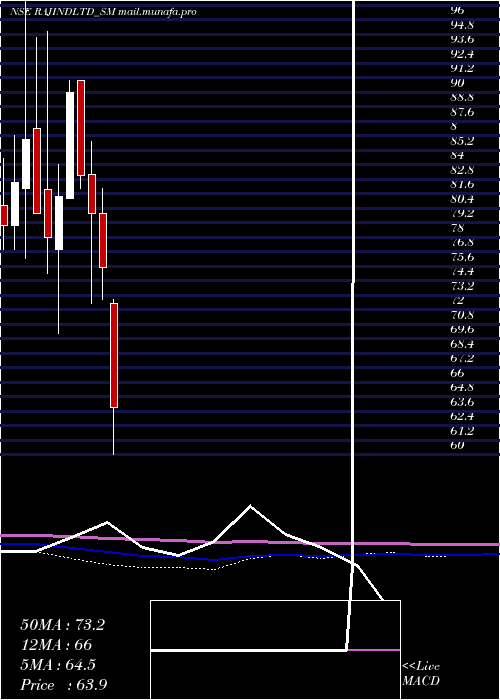Select the 12MA : 66 reading
Image resolution: width=500 pixels, height=700 pixels.
[x=56, y=645]
